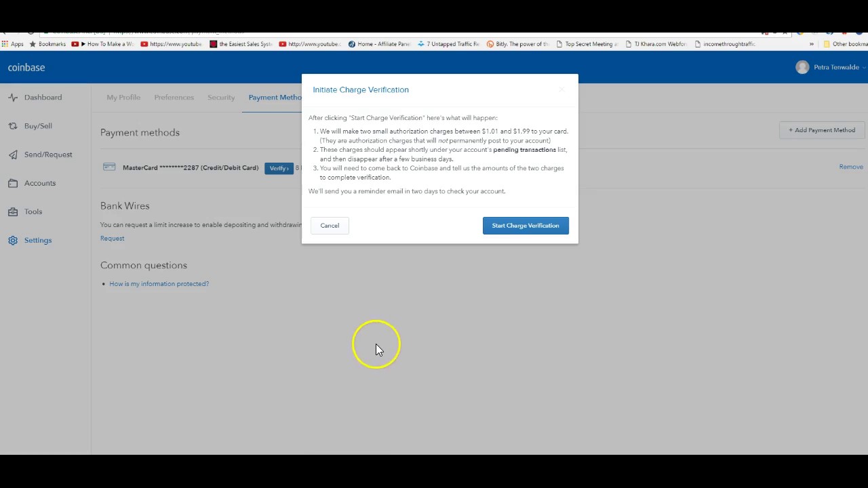The image size is (868, 488).
Task: Select the Payment Methods tab
Action: pyautogui.click(x=275, y=98)
